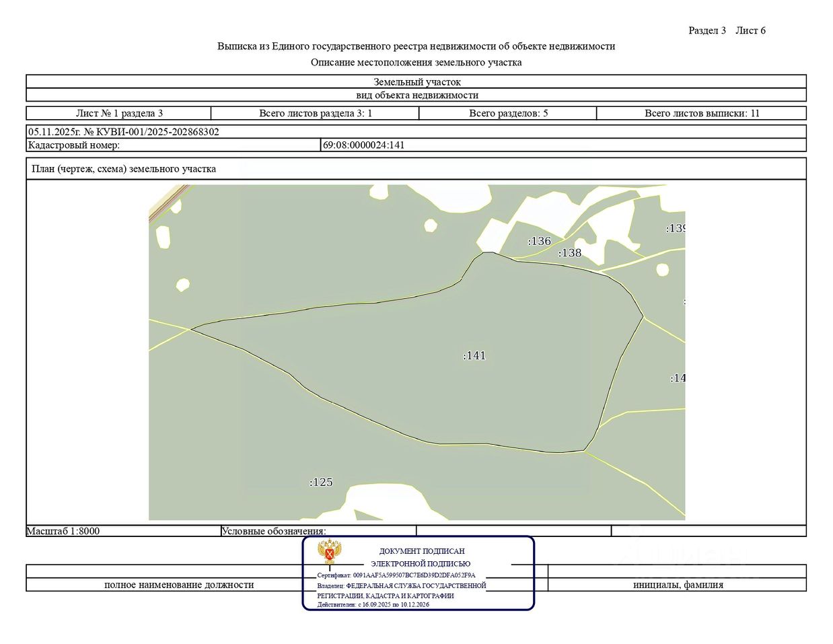This screenshot has width=833, height=644.
Task: Click the parcel label ':136' on the map
Action: click(x=539, y=241)
